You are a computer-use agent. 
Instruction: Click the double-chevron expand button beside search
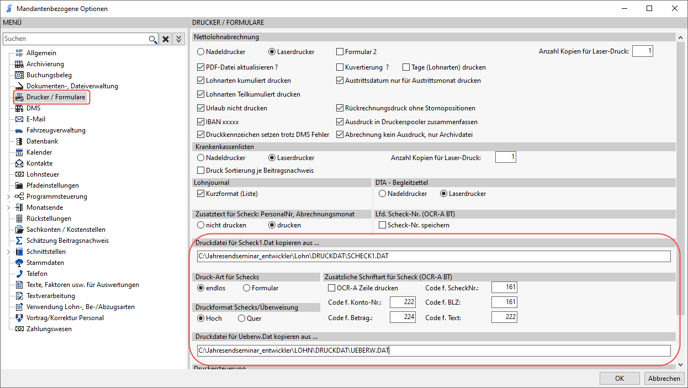(179, 39)
